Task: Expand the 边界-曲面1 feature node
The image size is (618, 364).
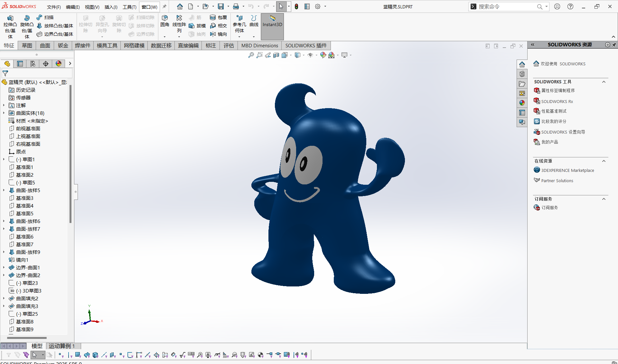Action: coord(4,267)
